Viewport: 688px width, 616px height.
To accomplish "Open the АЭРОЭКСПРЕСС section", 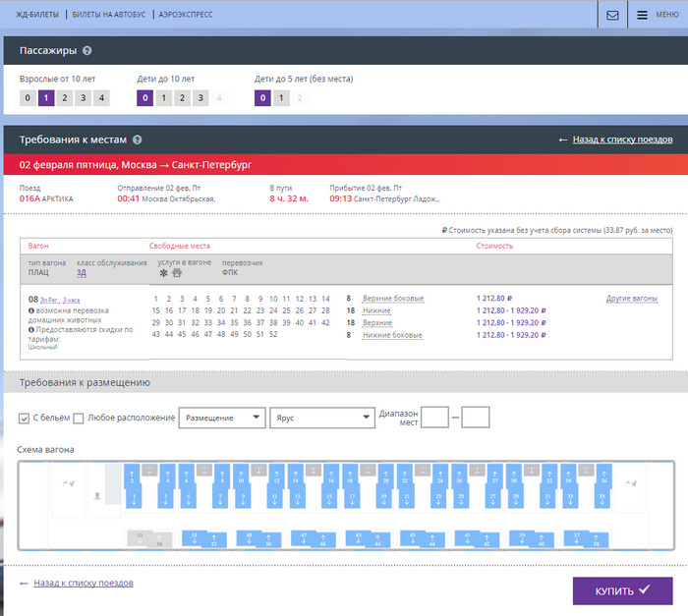I will point(186,15).
